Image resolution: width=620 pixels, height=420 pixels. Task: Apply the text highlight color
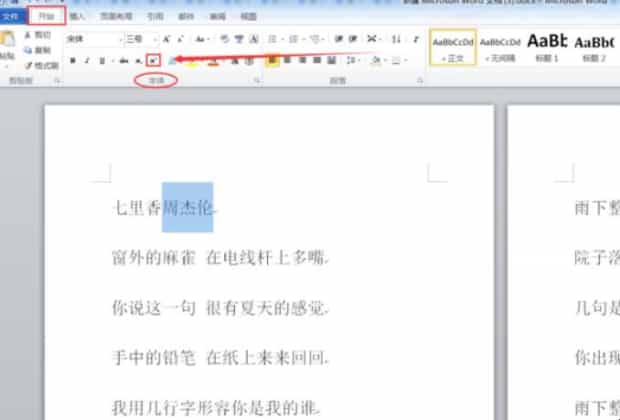coord(191,61)
